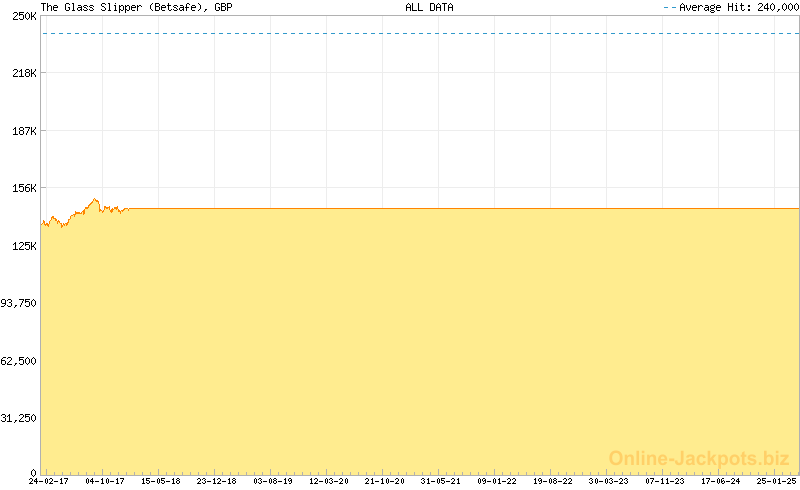Click the 30-03-23 date on the x-axis

tap(609, 481)
